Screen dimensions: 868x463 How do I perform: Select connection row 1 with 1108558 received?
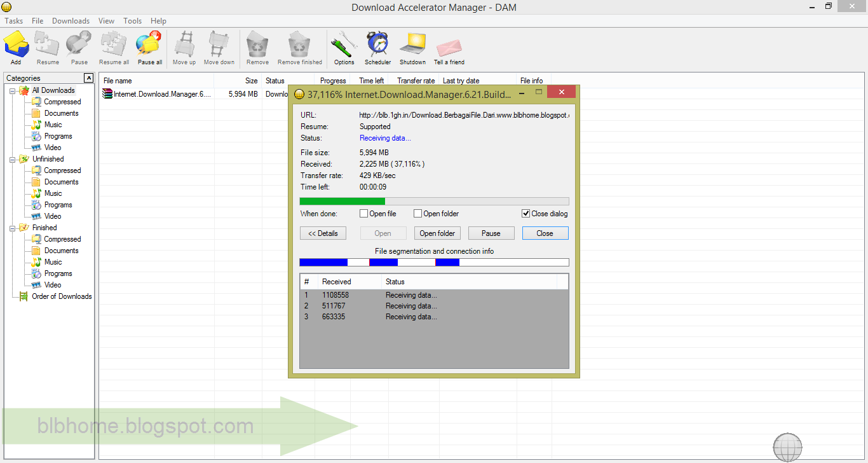[434, 295]
